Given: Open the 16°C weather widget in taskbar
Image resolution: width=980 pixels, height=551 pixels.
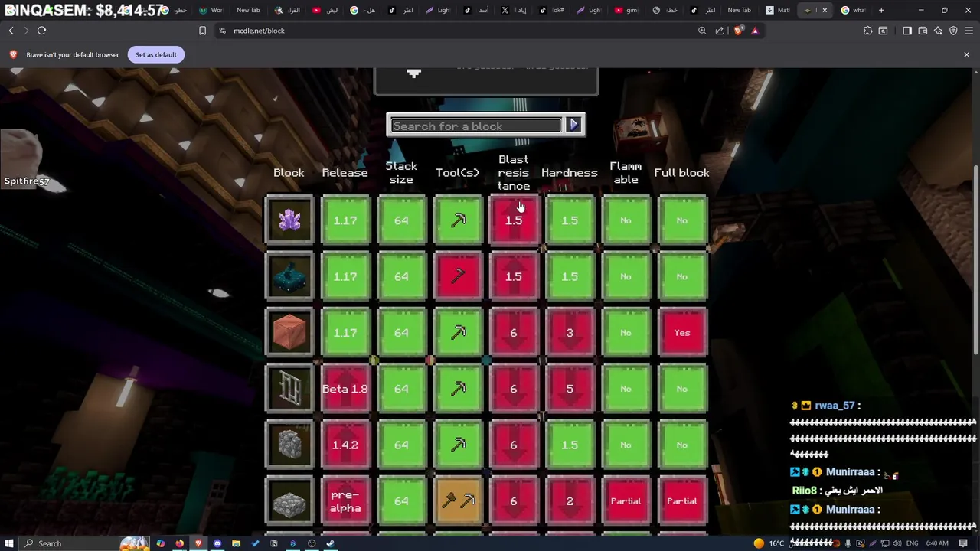Looking at the screenshot, I should pos(769,543).
